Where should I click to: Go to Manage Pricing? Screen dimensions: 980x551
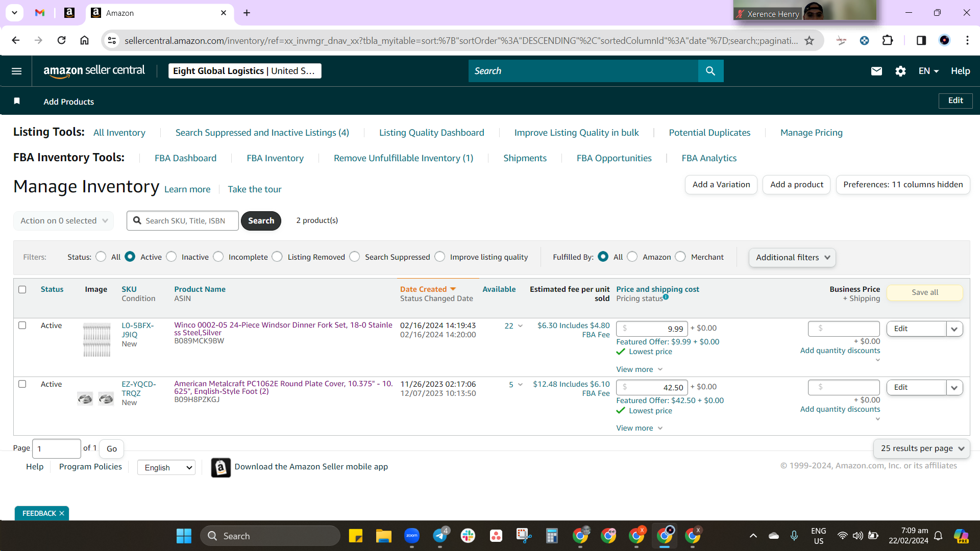812,133
